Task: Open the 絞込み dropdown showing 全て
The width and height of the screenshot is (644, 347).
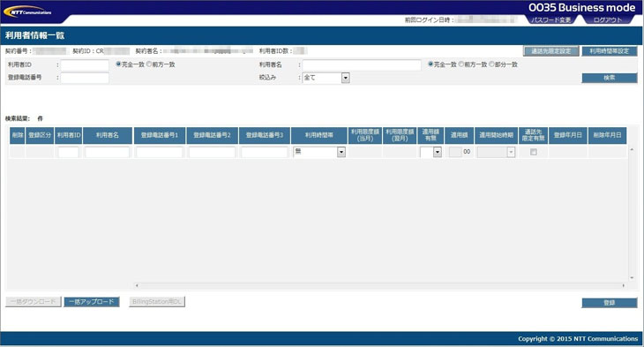Action: (326, 78)
